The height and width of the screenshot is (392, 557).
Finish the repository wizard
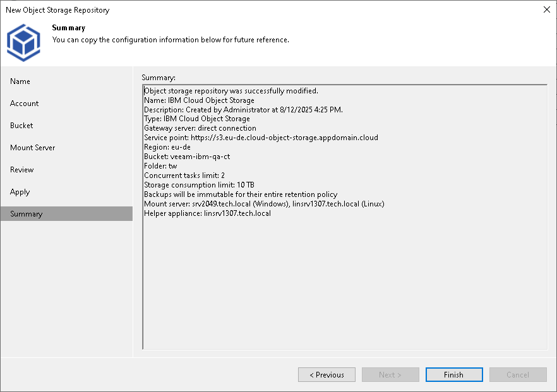coord(454,374)
